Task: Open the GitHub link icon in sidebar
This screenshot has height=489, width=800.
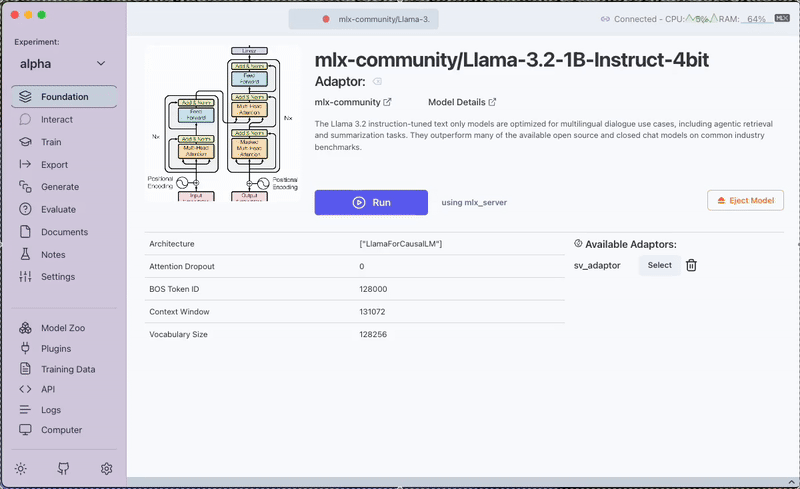Action: point(64,468)
